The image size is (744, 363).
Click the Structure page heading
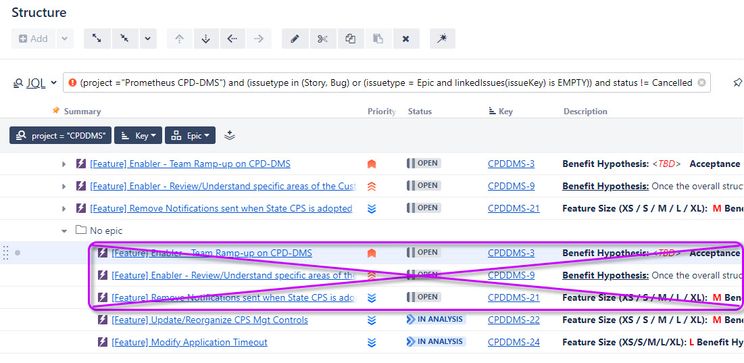39,13
